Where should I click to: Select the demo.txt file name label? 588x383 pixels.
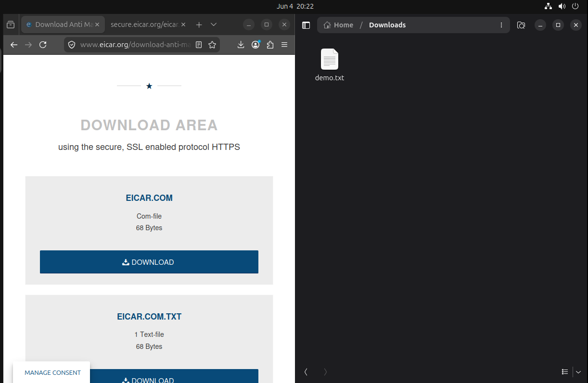pyautogui.click(x=330, y=77)
